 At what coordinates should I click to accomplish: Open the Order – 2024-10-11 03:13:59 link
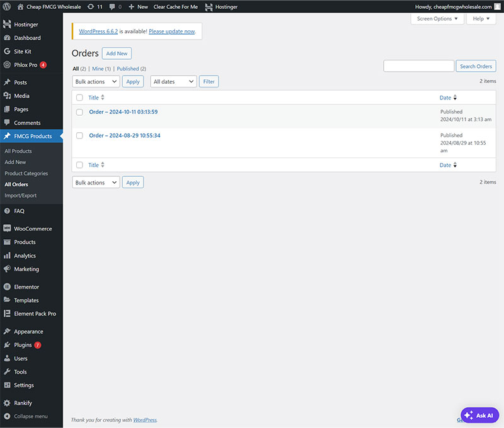tap(123, 112)
